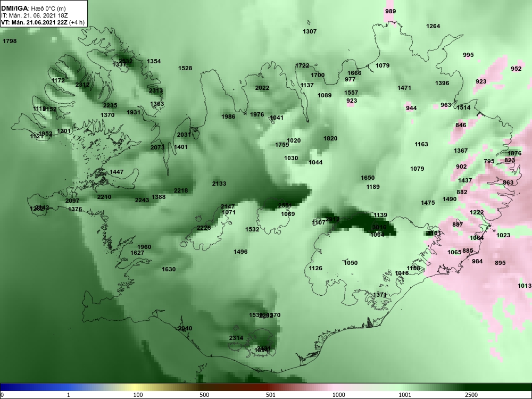Click the 1050 map value
The width and height of the screenshot is (532, 399).
pos(351,263)
